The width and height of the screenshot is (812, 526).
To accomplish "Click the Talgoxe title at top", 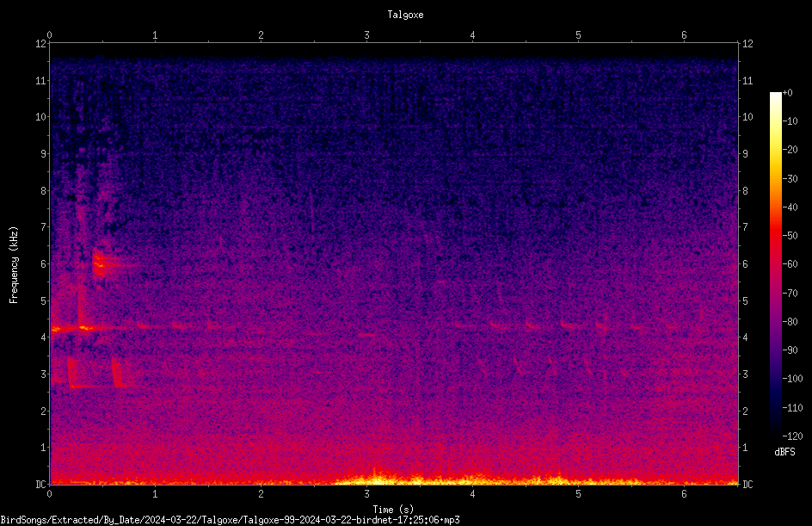I will pyautogui.click(x=405, y=15).
